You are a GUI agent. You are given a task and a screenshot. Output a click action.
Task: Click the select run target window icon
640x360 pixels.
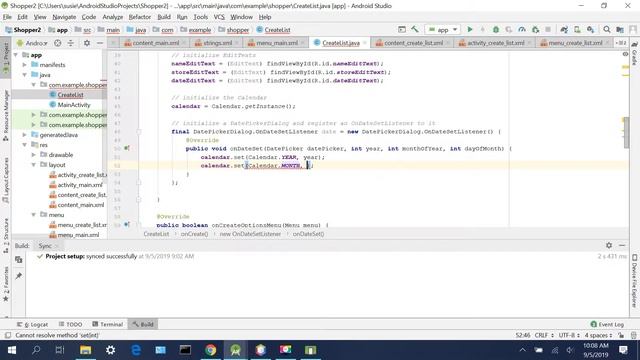[x=402, y=29]
